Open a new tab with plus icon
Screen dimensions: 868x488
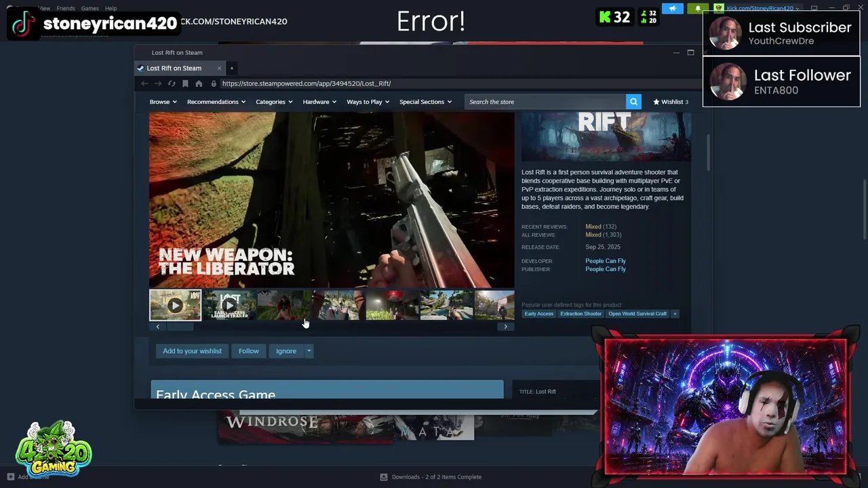pos(231,68)
